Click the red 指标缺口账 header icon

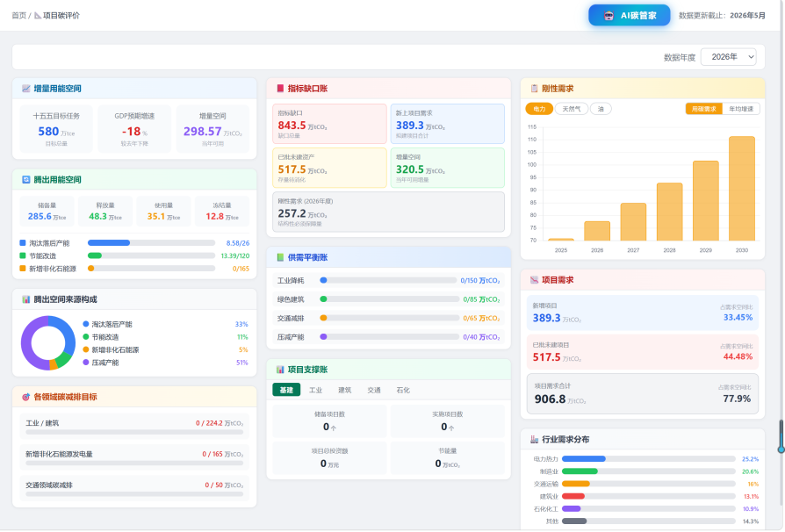coord(280,89)
